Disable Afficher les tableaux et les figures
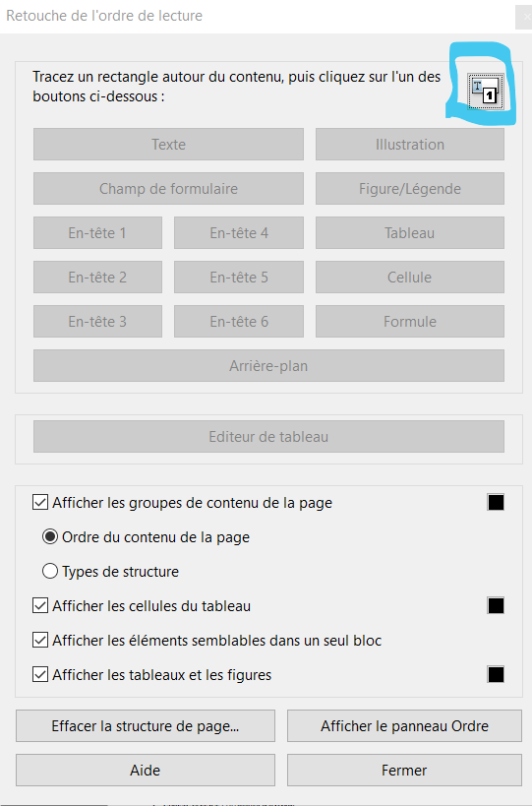The height and width of the screenshot is (806, 532). tap(40, 674)
